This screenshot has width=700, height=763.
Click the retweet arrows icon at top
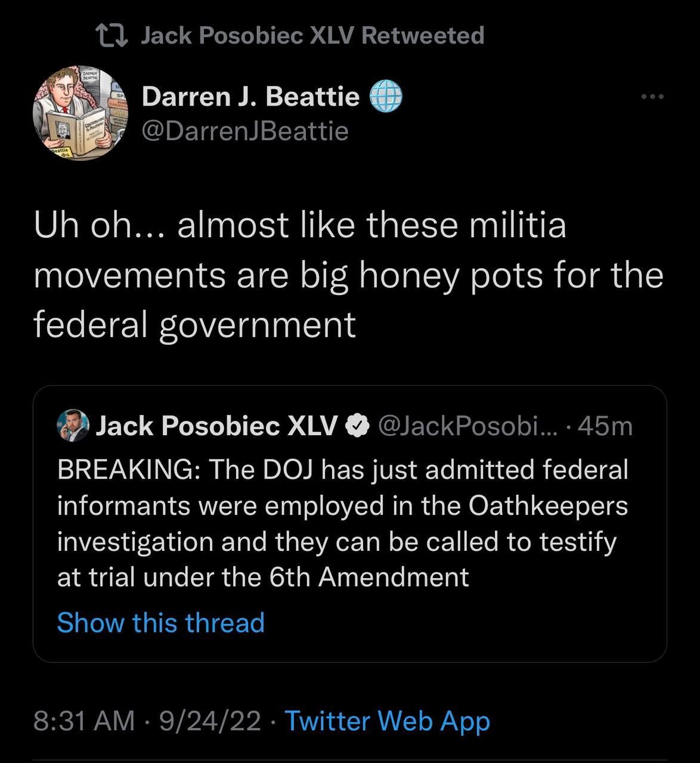(x=111, y=36)
